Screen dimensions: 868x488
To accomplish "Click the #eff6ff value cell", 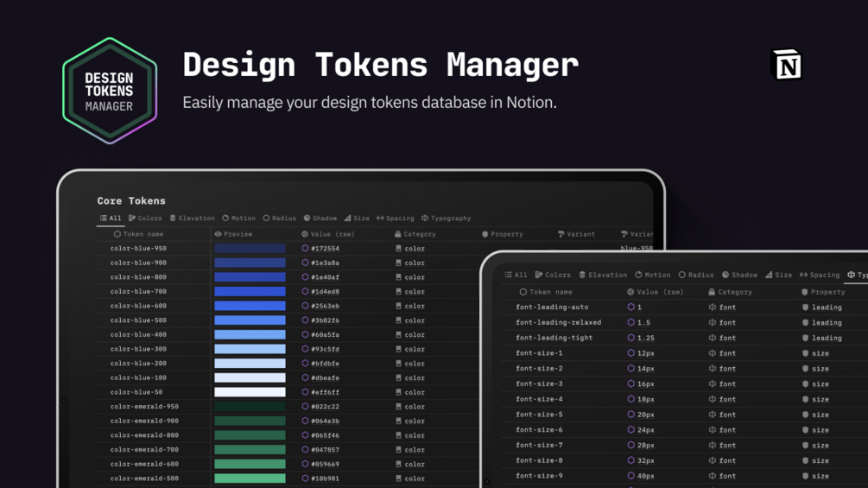I will click(x=325, y=392).
